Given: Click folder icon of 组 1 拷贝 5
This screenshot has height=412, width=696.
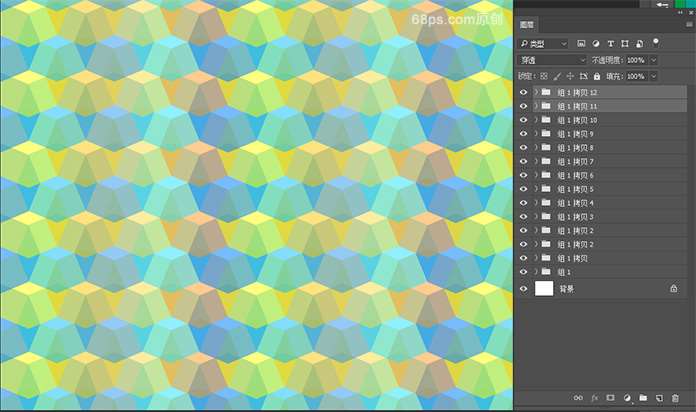Looking at the screenshot, I should click(x=546, y=189).
